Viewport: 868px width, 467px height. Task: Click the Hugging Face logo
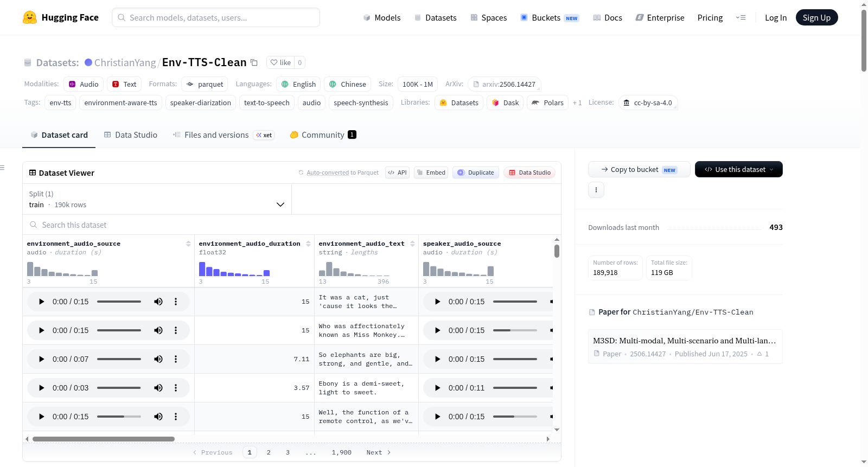click(60, 17)
